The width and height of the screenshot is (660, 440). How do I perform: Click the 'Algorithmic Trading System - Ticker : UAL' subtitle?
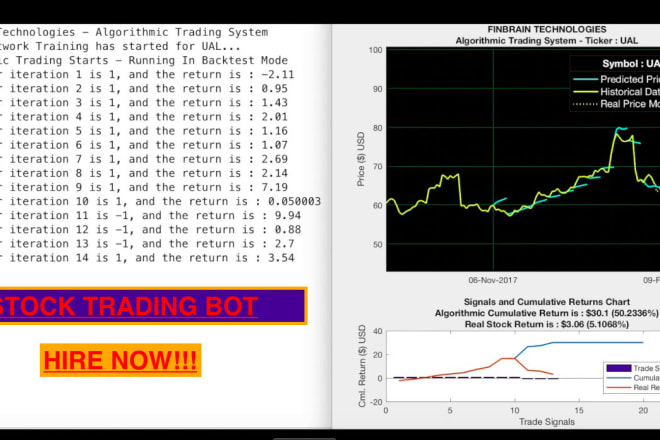point(547,41)
